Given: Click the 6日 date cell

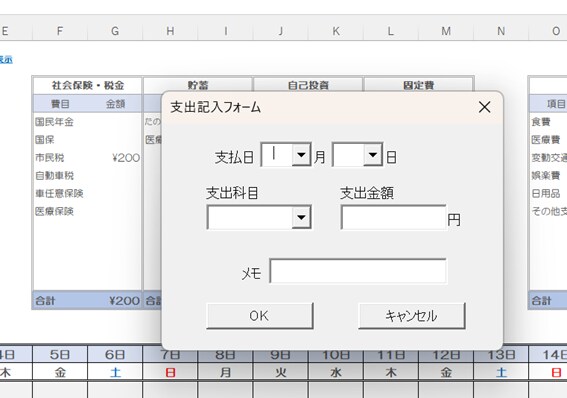Looking at the screenshot, I should pyautogui.click(x=115, y=355).
